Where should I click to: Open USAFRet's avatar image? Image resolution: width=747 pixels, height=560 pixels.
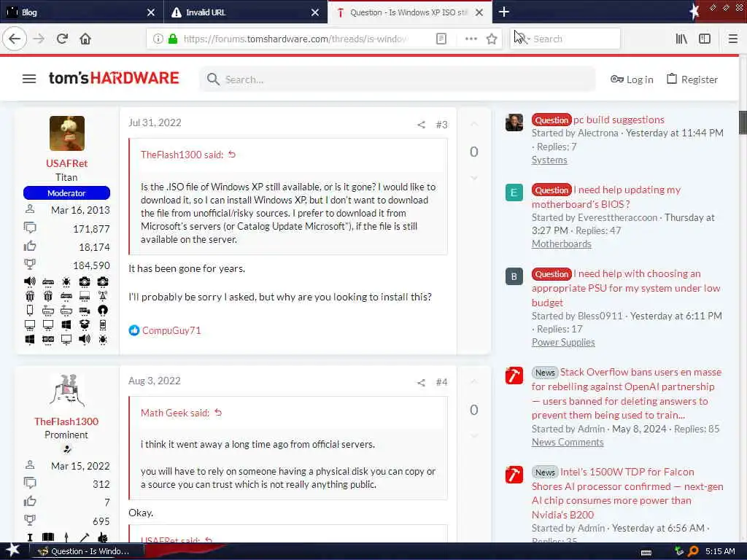66,133
